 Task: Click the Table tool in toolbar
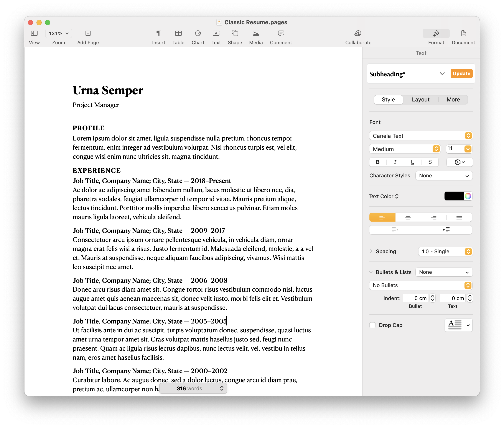pos(177,37)
